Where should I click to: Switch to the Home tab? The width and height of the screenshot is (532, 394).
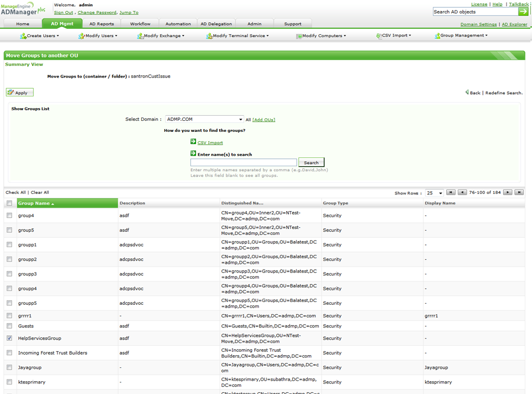click(23, 24)
